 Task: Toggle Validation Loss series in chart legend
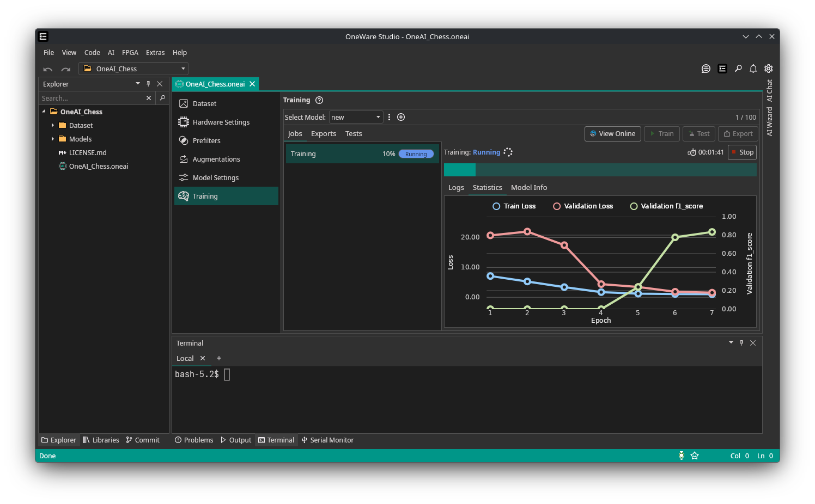582,206
